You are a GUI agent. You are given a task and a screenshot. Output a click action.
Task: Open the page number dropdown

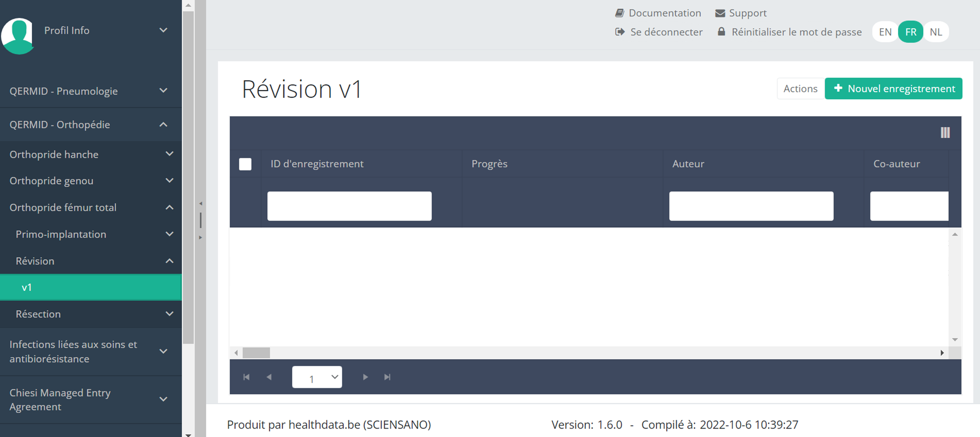coord(317,377)
